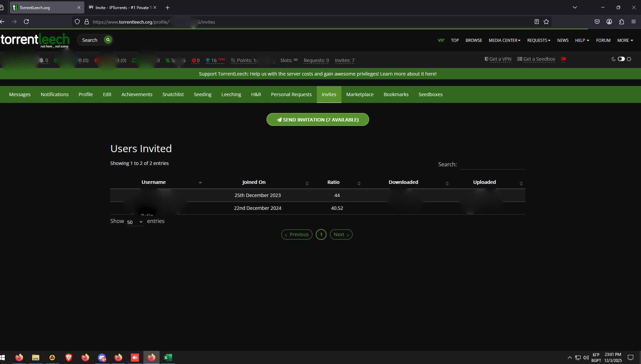Click the Invites: 7 counter
Screen dimensions: 641x364
point(344,60)
